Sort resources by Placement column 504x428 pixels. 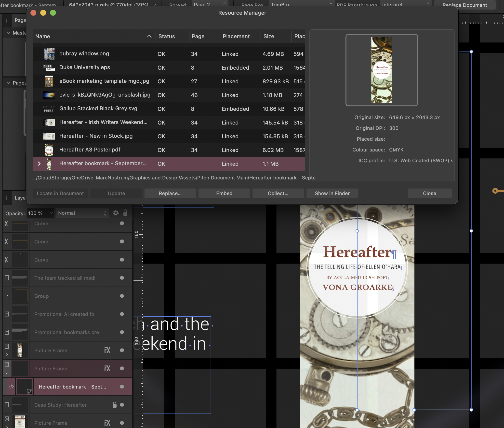tap(240, 37)
